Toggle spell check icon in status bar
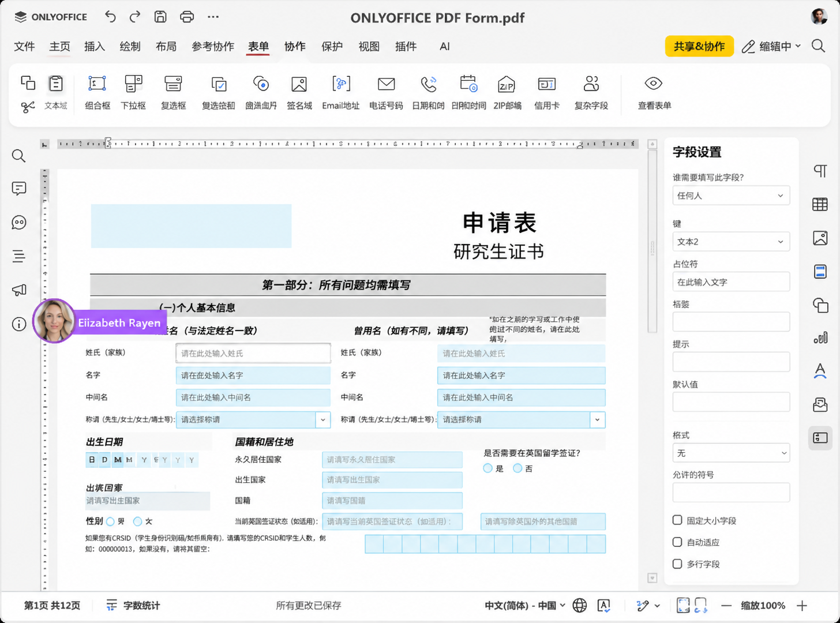Screen dimensions: 840x623 (x=604, y=605)
